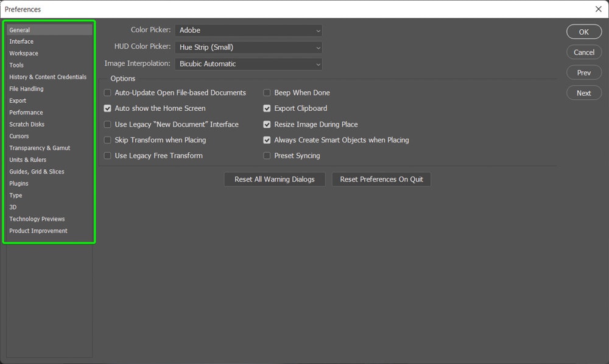Enable the Preset Syncing checkbox
This screenshot has width=609, height=364.
[267, 156]
